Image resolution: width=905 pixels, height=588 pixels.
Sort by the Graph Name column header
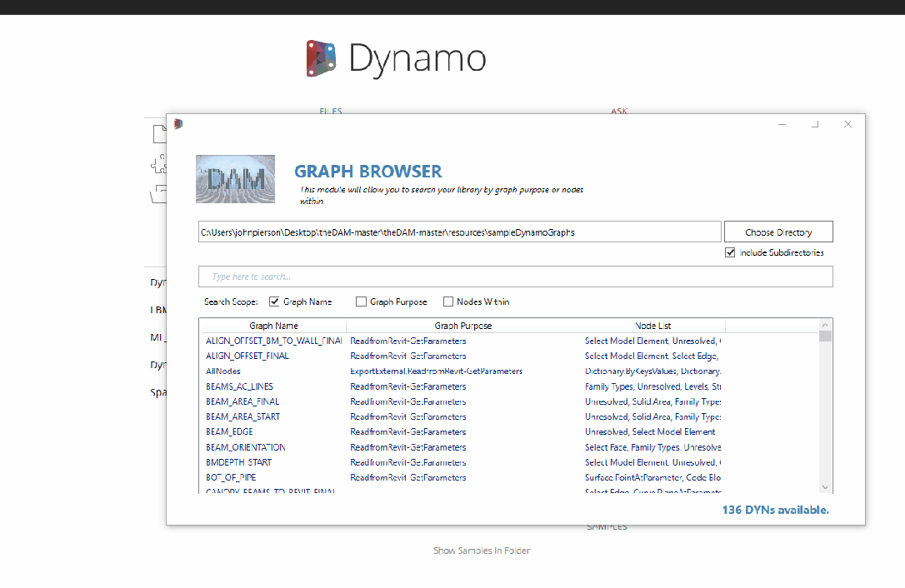tap(273, 326)
